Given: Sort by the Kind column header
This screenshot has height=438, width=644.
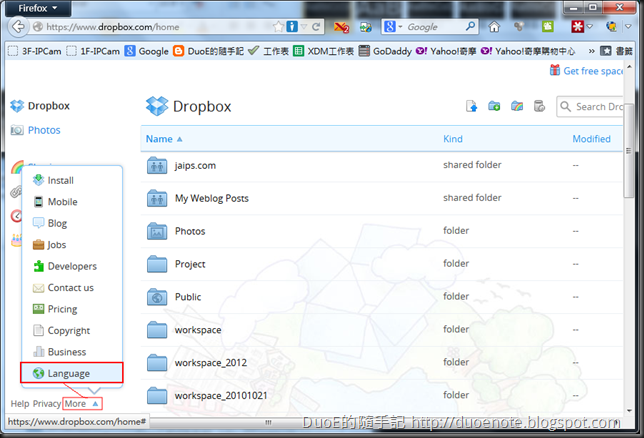Looking at the screenshot, I should (x=453, y=139).
